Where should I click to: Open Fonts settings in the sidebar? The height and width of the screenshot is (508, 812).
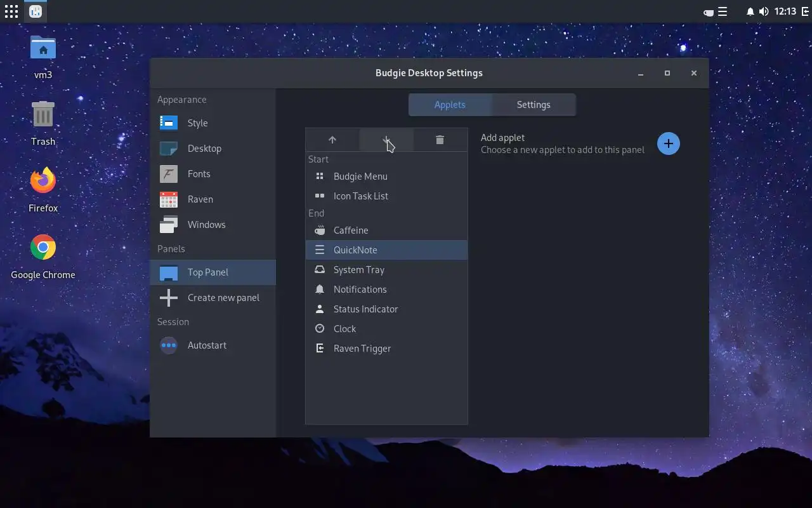coord(213,174)
